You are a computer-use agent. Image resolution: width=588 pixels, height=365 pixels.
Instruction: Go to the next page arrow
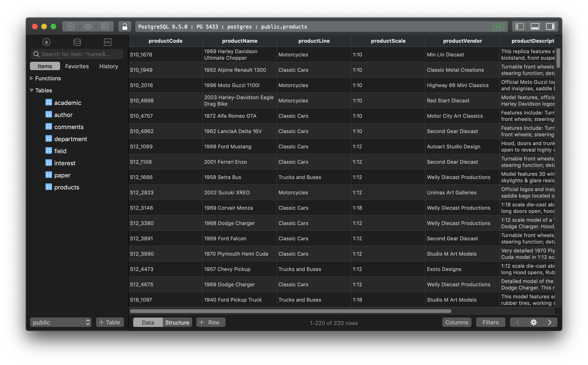(x=549, y=322)
